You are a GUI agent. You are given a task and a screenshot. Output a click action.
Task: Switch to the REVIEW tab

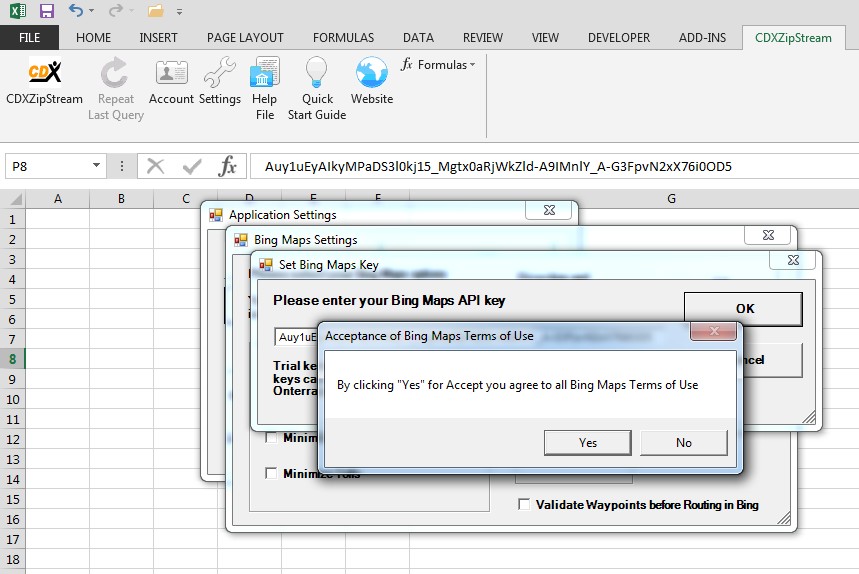pos(483,38)
